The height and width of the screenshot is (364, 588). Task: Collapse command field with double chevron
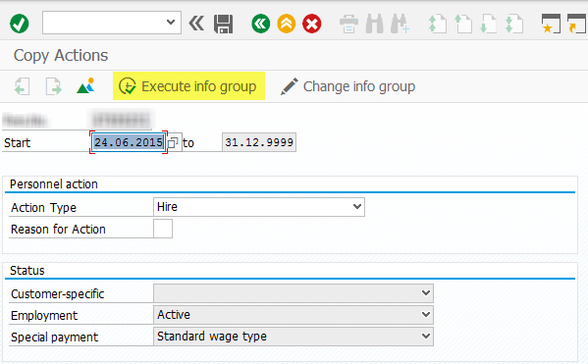pyautogui.click(x=196, y=24)
